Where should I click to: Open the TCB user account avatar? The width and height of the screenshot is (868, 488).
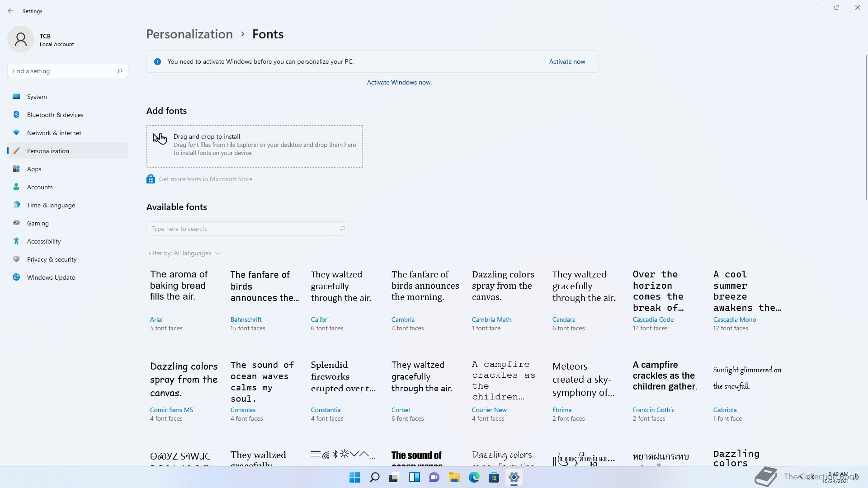point(21,39)
